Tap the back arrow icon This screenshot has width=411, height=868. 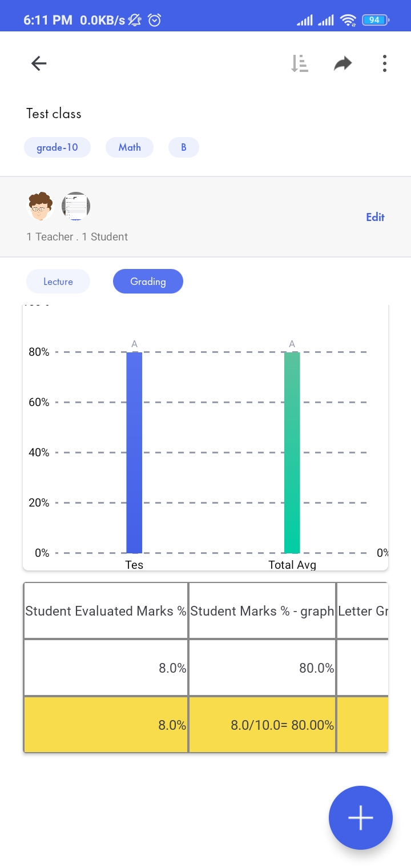[39, 63]
